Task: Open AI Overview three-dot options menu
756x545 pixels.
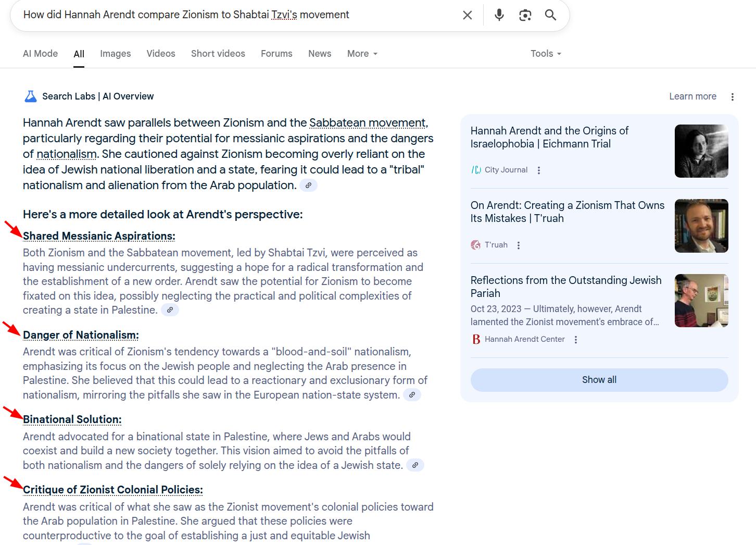Action: tap(732, 97)
